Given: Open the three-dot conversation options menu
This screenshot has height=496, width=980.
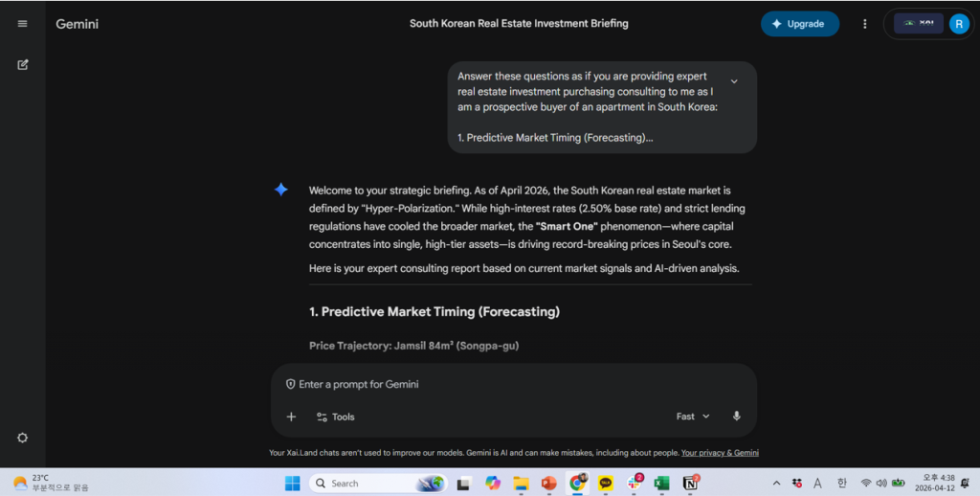Looking at the screenshot, I should point(865,24).
